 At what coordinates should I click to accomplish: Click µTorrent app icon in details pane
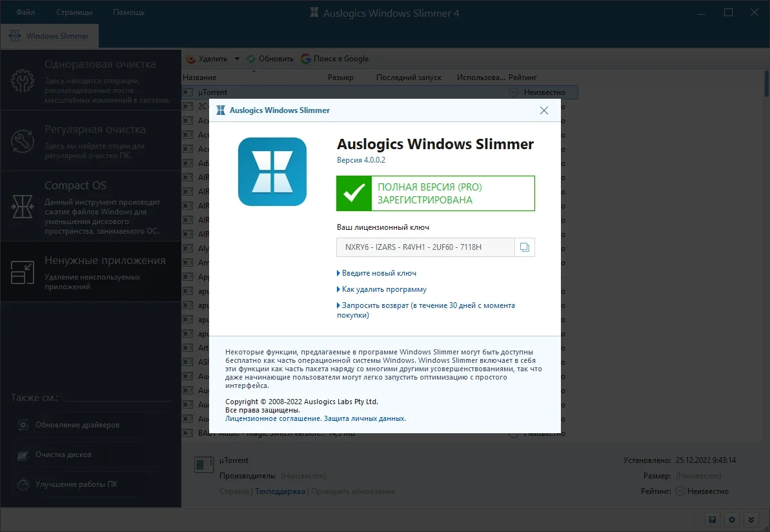pos(204,464)
